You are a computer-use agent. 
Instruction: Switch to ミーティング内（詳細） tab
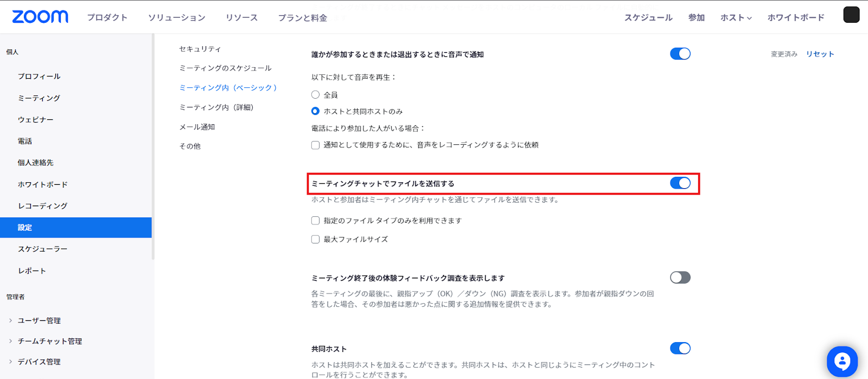click(x=216, y=107)
